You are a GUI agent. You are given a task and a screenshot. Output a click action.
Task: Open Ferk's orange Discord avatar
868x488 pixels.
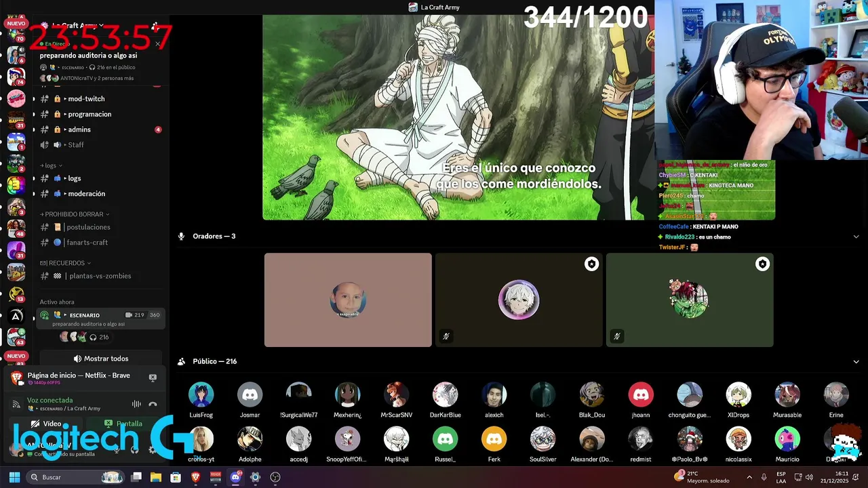494,439
